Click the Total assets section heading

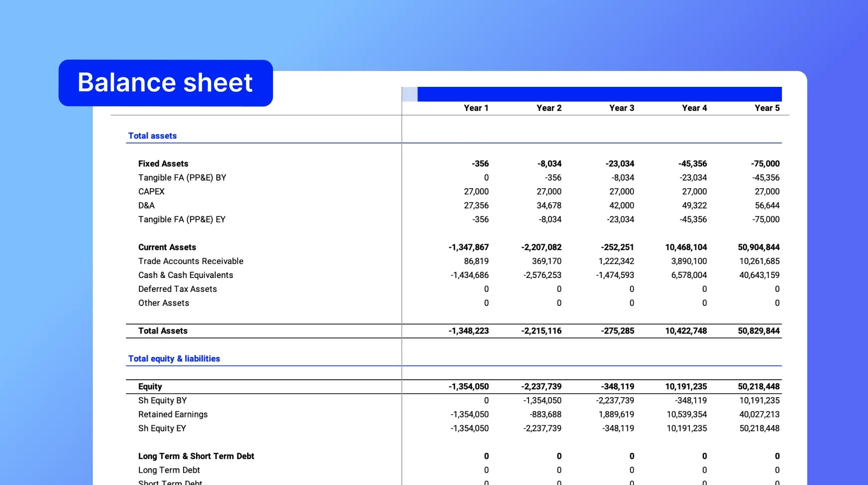point(152,136)
